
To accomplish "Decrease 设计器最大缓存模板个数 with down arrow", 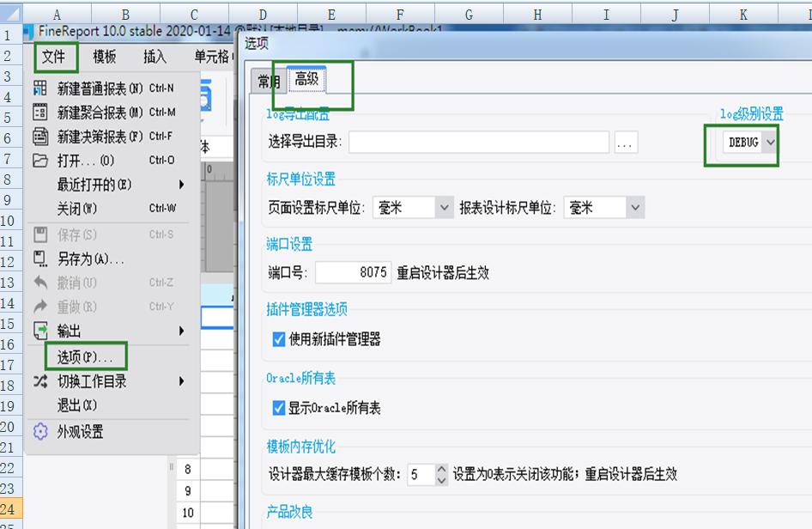I will coord(441,480).
